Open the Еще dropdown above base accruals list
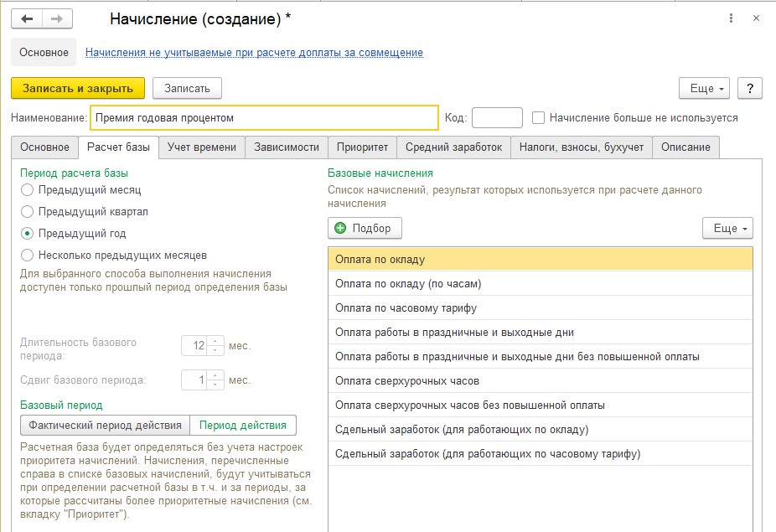Screen dimensions: 776x532 click(727, 228)
